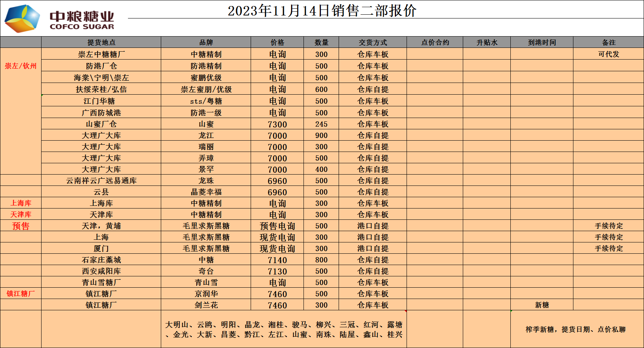
Task: Click the red 崇左/钦州 region label
Action: (21, 66)
